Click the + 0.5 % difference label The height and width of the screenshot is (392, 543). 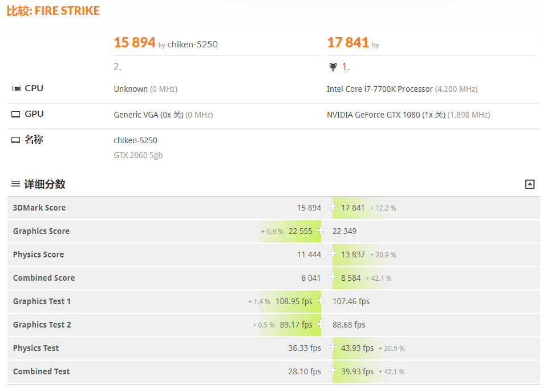264,325
